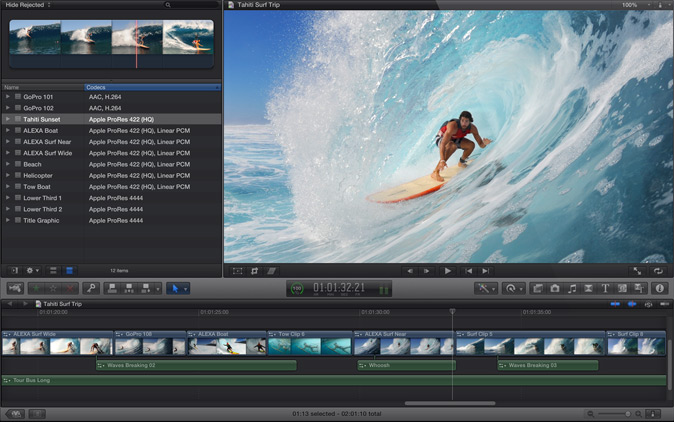The image size is (674, 422).
Task: Open the Hide Rejected filter dropdown
Action: [28, 5]
